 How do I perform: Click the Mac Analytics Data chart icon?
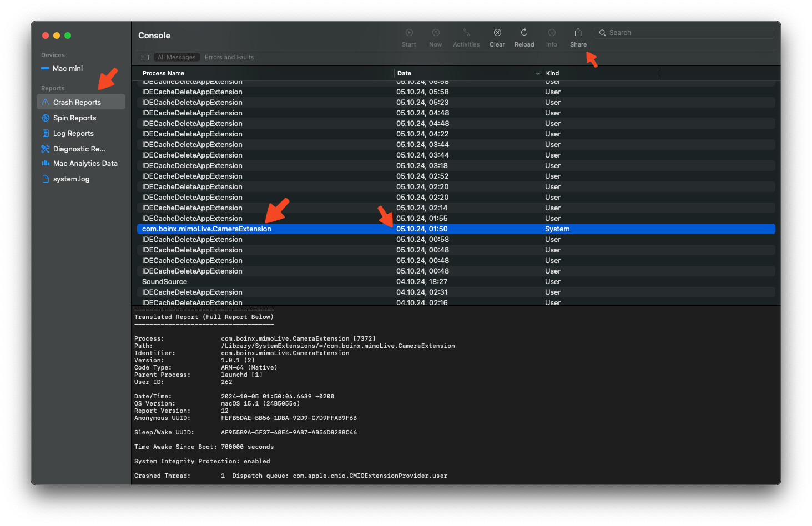46,164
